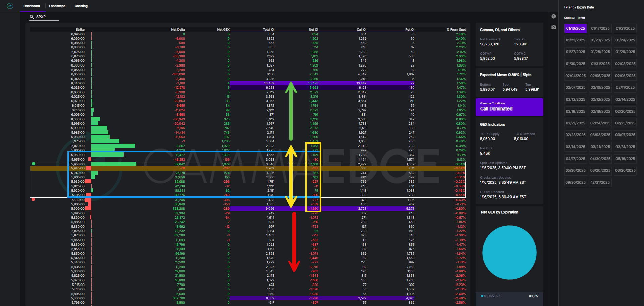Click the expected move Top value 5,998.91
644x306 pixels.
532,90
